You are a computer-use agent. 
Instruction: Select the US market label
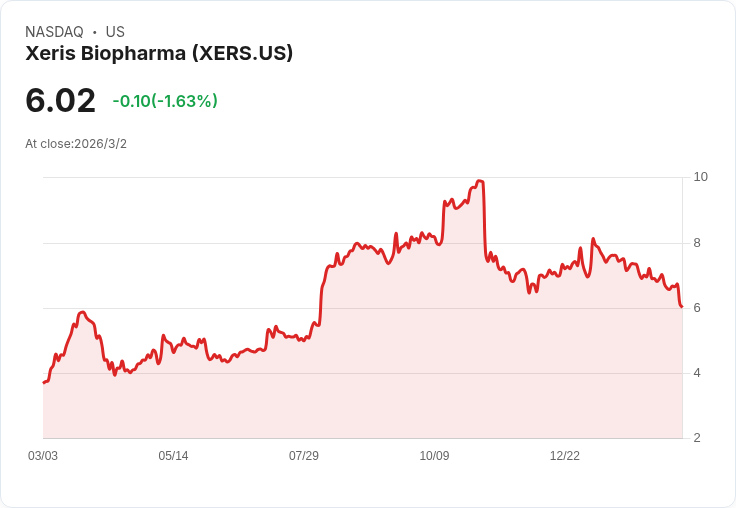point(115,32)
